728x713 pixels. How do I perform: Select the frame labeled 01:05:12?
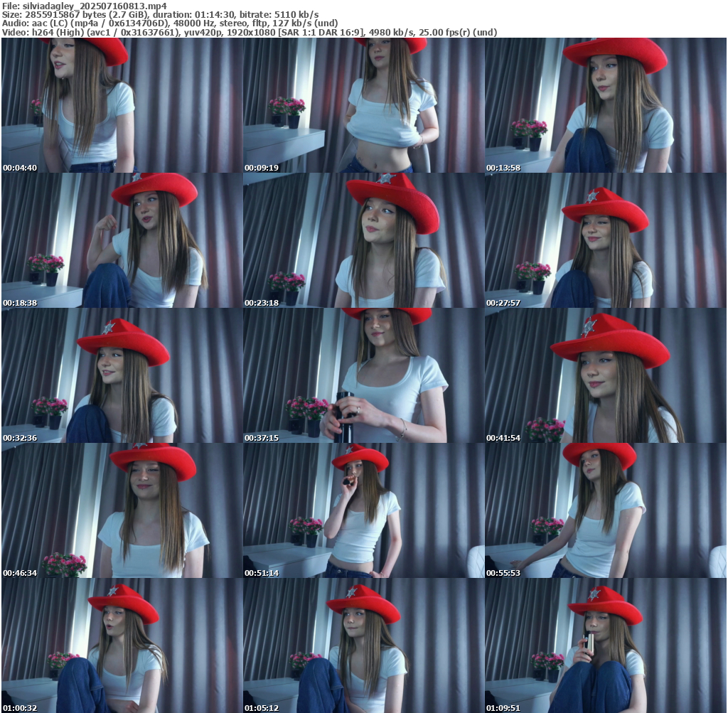[x=363, y=645]
